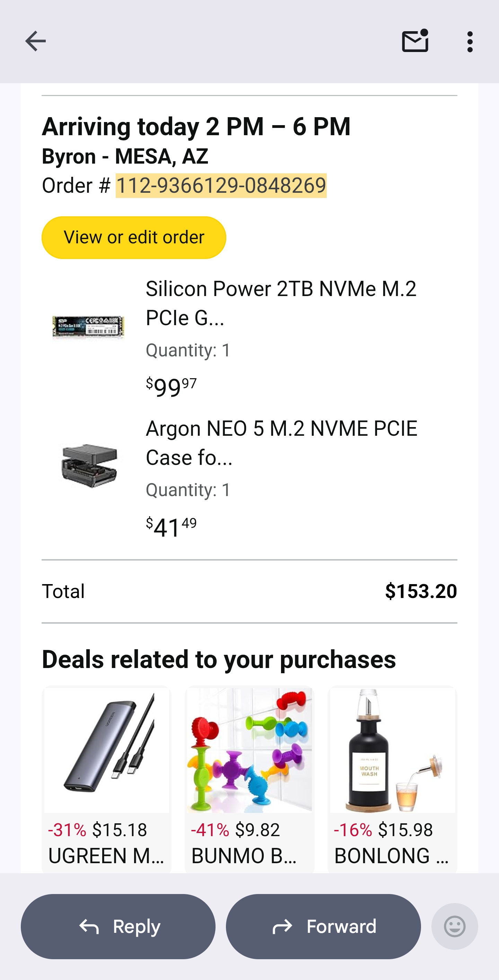The width and height of the screenshot is (499, 980).
Task: Go back using the arrow icon
Action: click(x=35, y=41)
